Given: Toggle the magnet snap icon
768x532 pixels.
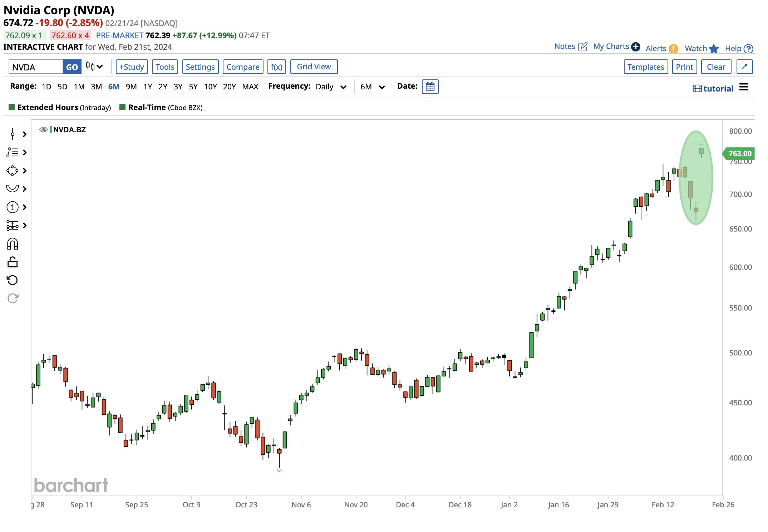Looking at the screenshot, I should coord(13,244).
